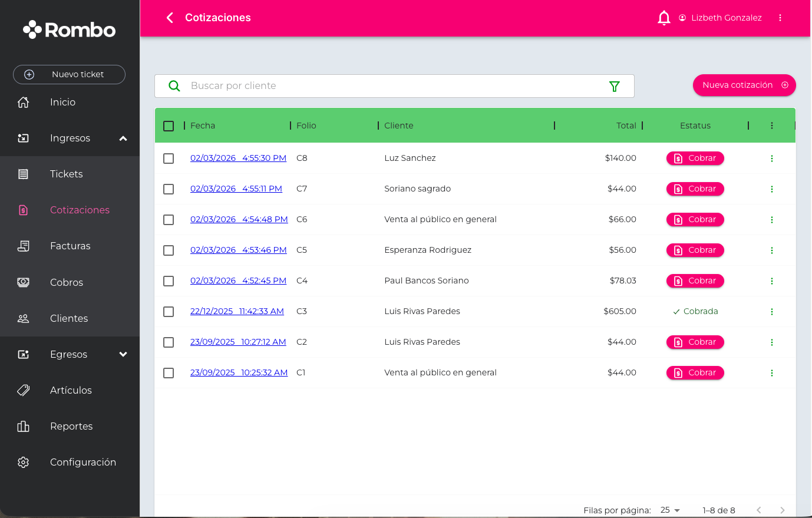
Task: Click the Nueva cotización button
Action: [x=744, y=85]
